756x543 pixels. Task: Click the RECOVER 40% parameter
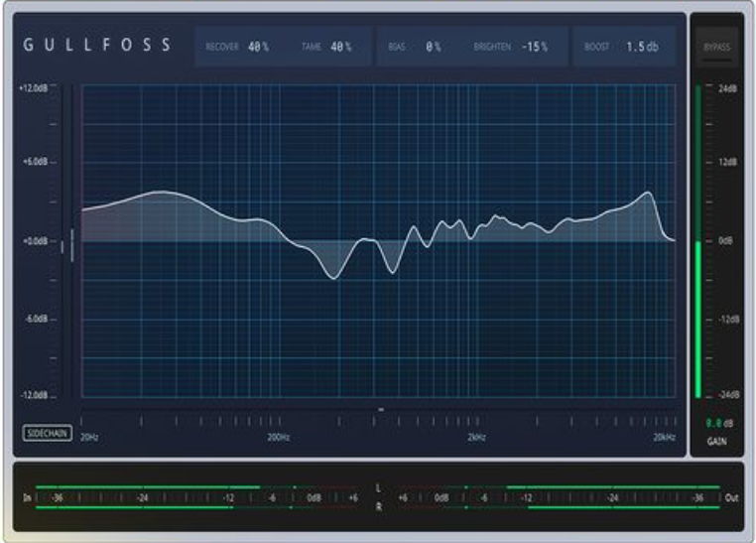tap(237, 47)
